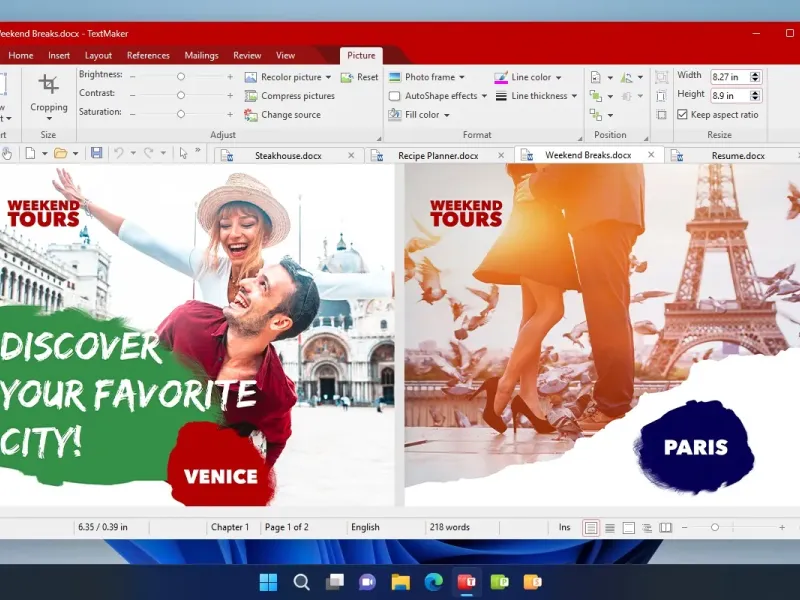The width and height of the screenshot is (800, 600).
Task: Click the Reset picture button
Action: pyautogui.click(x=360, y=77)
